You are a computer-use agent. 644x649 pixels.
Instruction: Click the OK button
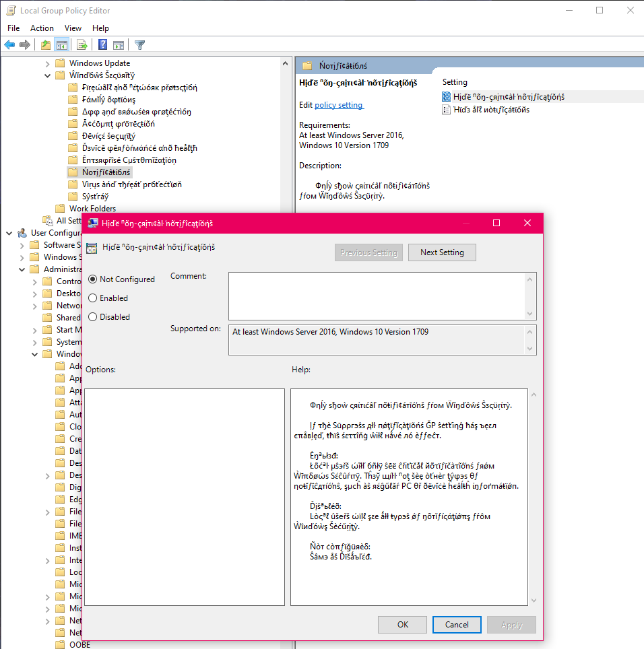tap(402, 625)
